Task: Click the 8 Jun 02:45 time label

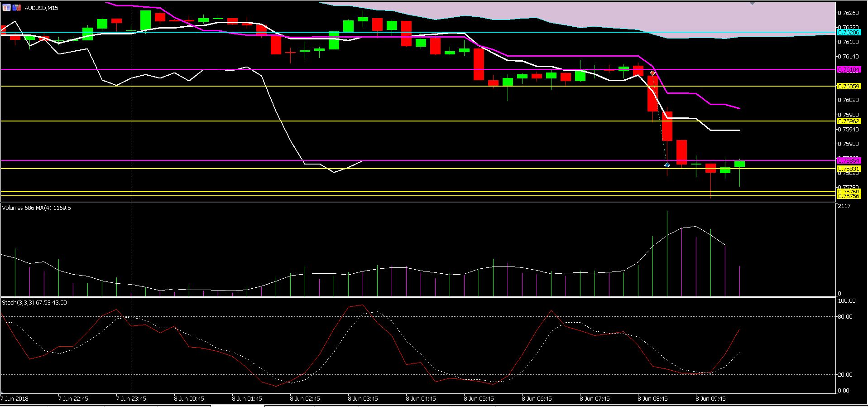Action: tap(305, 399)
